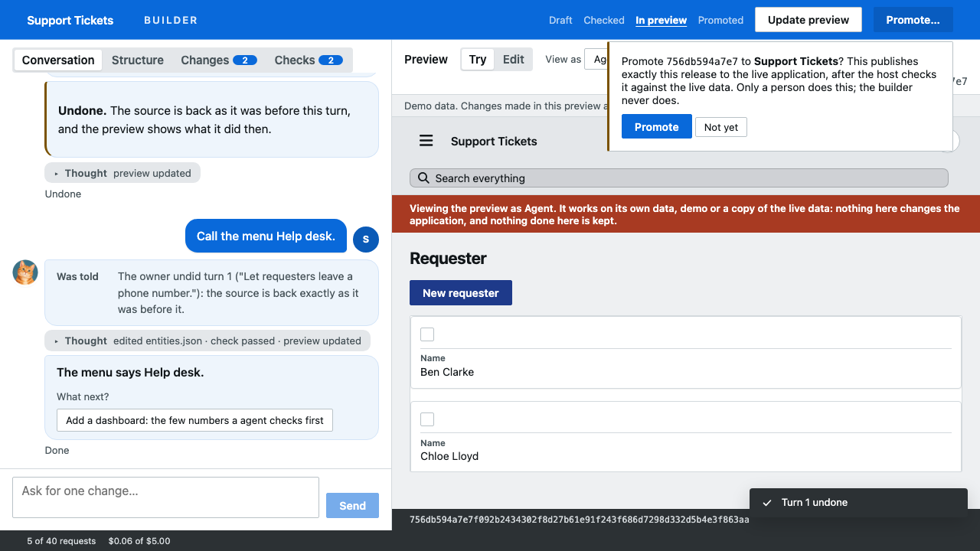This screenshot has height=551, width=980.
Task: Click the release hash in the bottom bar
Action: click(580, 520)
